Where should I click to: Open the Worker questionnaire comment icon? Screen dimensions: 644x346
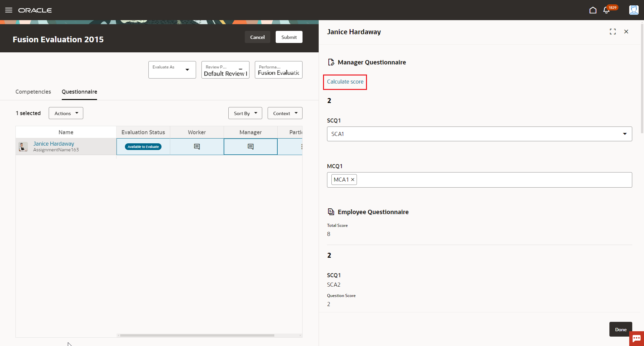click(197, 147)
